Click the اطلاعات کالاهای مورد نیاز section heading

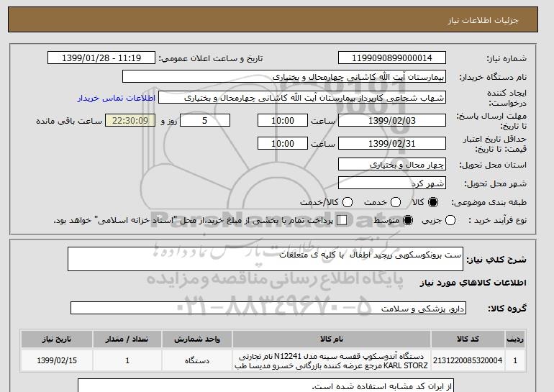click(473, 283)
